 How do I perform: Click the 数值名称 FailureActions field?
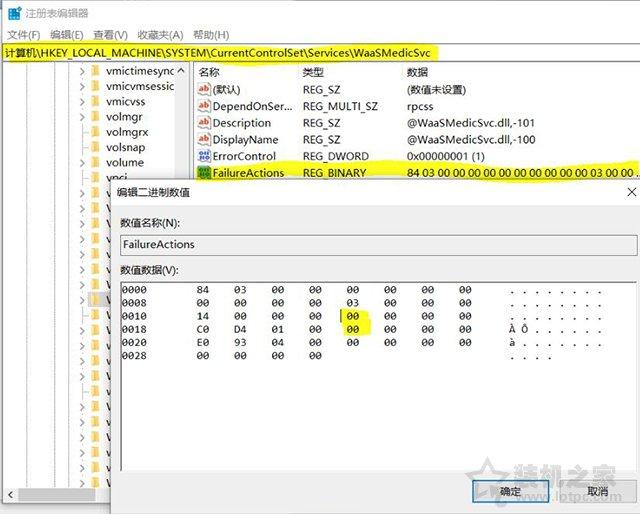coord(379,245)
